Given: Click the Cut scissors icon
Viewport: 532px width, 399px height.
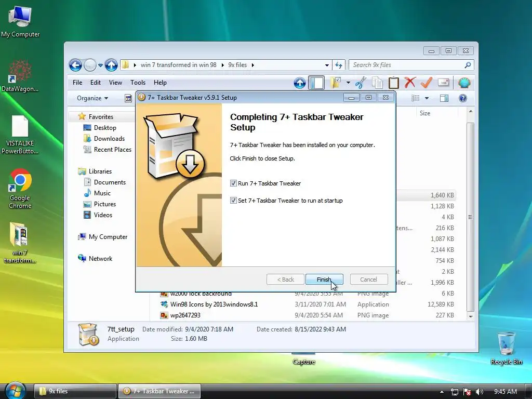Looking at the screenshot, I should (361, 83).
